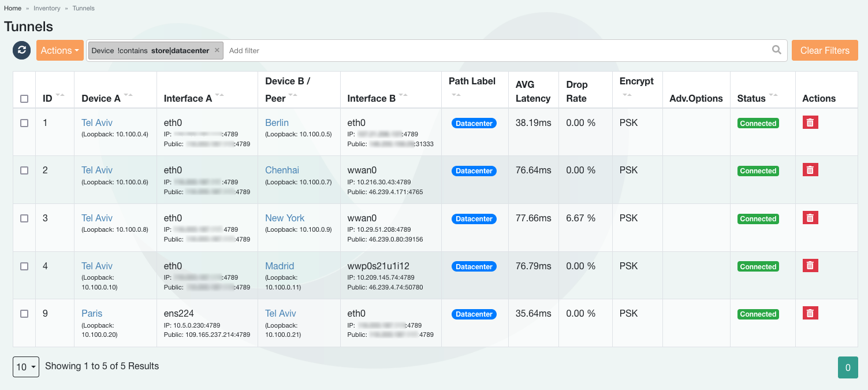Open the Berlin device link
The height and width of the screenshot is (390, 868).
coord(277,122)
